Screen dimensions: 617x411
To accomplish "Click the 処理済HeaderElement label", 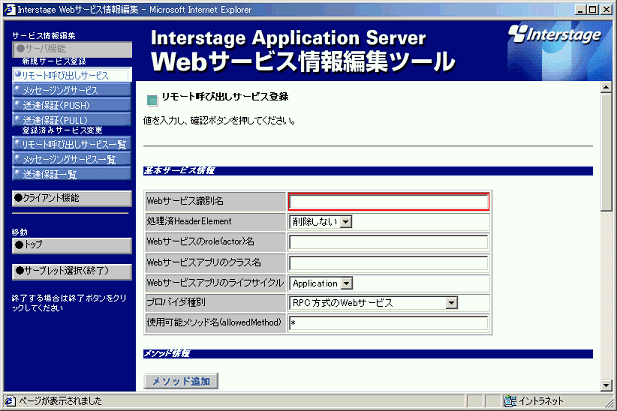I will [x=189, y=221].
